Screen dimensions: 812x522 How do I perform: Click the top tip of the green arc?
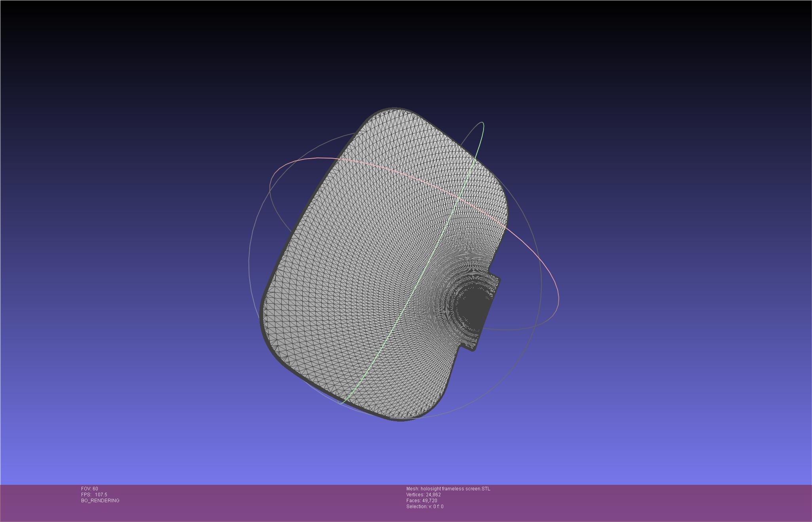(482, 123)
